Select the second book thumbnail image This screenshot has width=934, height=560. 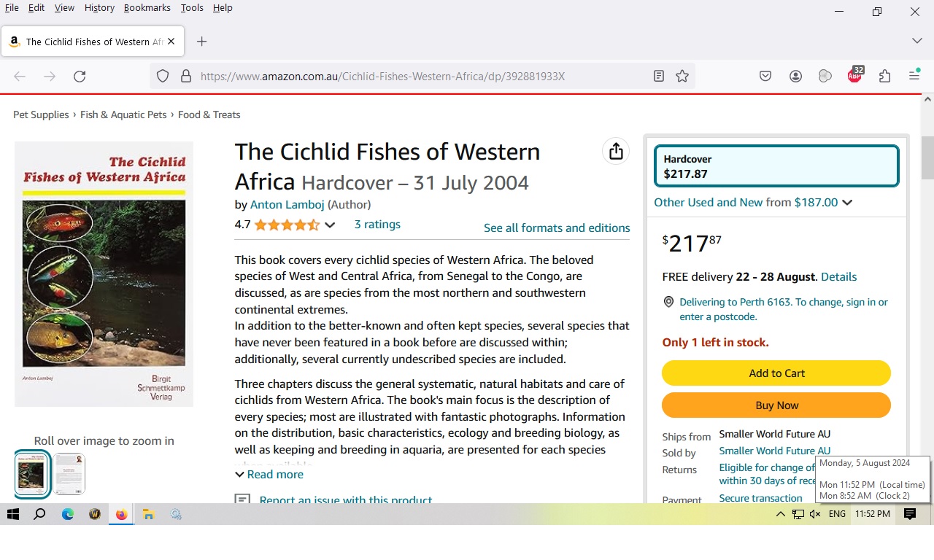pyautogui.click(x=69, y=474)
